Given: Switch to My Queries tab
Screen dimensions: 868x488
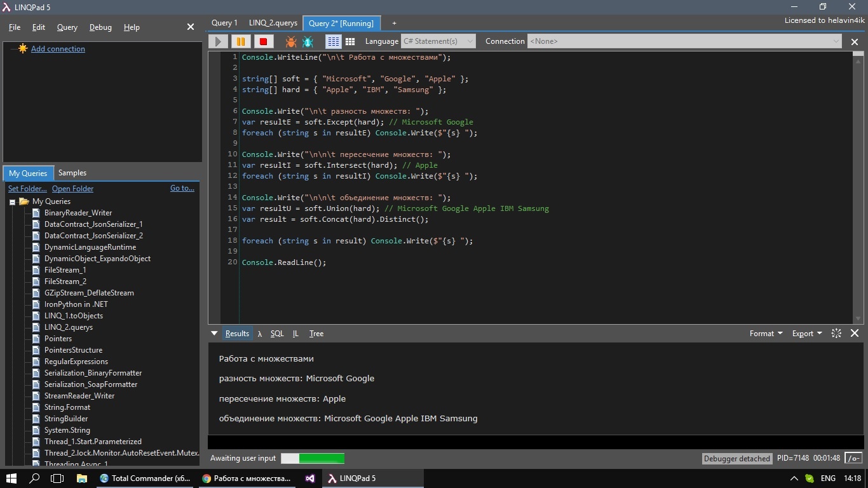Looking at the screenshot, I should pyautogui.click(x=28, y=173).
